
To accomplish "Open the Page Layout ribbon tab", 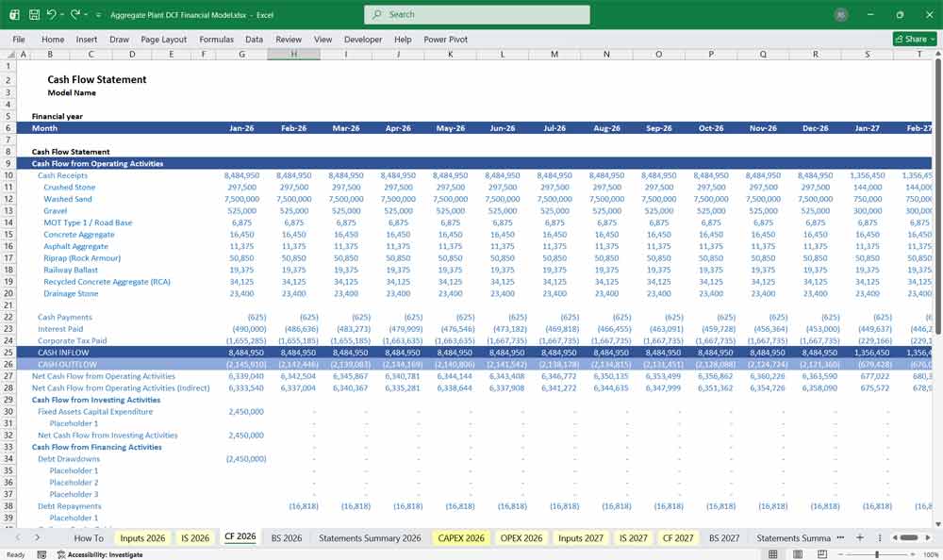I will click(x=163, y=39).
